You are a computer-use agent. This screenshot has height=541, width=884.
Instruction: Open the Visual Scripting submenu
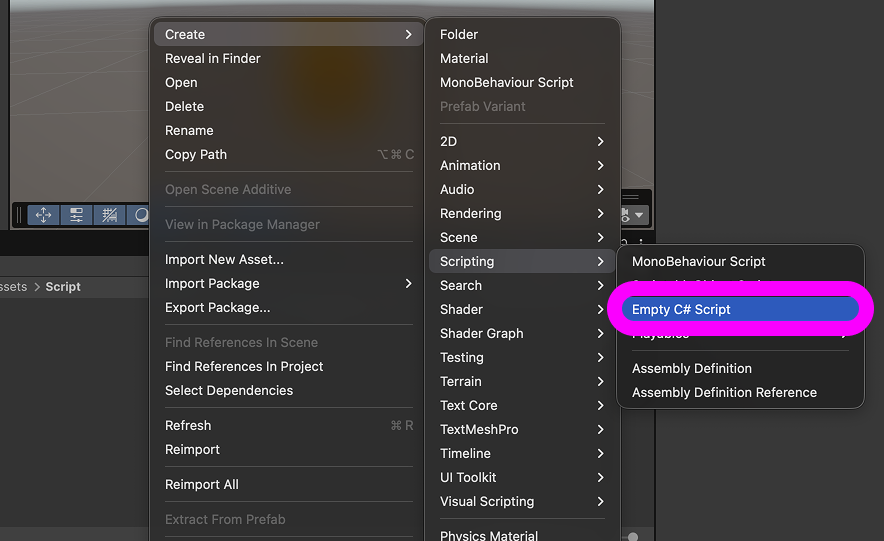(x=522, y=502)
